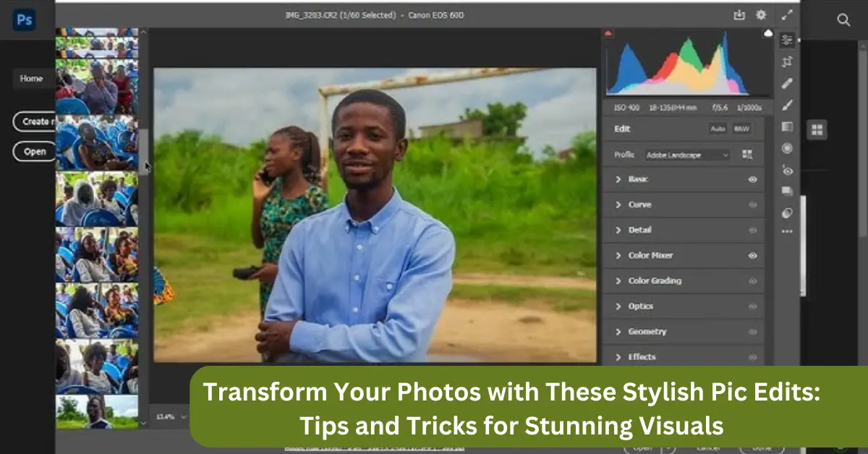
Task: Select the Crop tool in right toolbar
Action: tap(787, 62)
